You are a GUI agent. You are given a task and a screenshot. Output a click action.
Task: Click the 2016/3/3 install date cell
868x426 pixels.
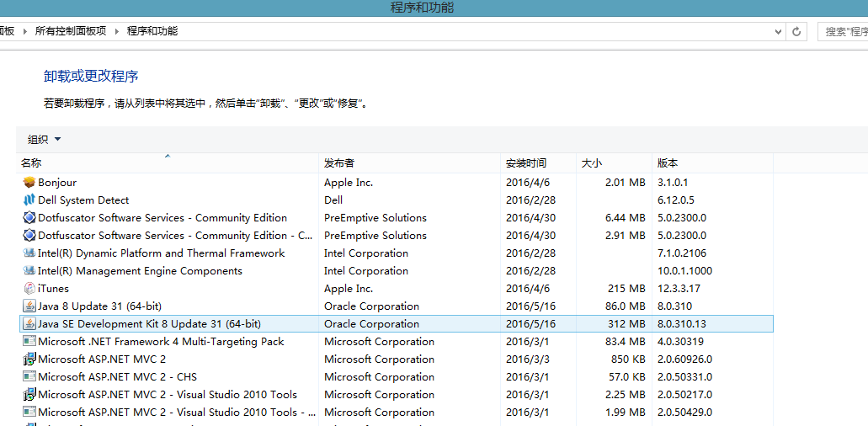click(528, 359)
